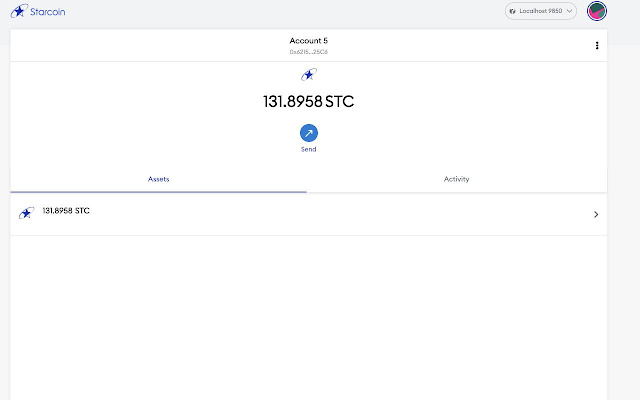Click the 0x6215 address text
This screenshot has height=400, width=640.
(x=309, y=52)
